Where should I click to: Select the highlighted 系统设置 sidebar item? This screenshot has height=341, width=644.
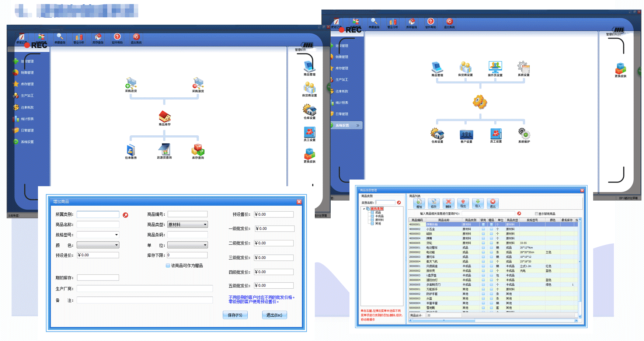347,125
